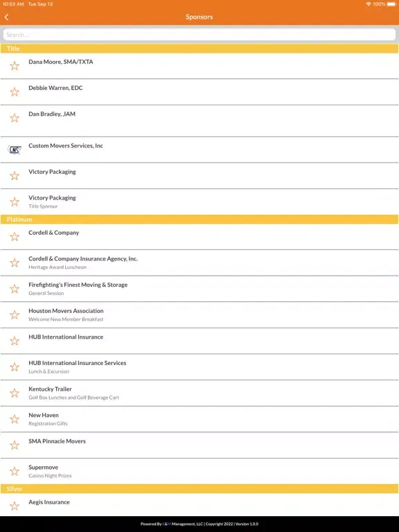Open the HUB International Insurance name
This screenshot has height=532, width=399.
point(66,337)
